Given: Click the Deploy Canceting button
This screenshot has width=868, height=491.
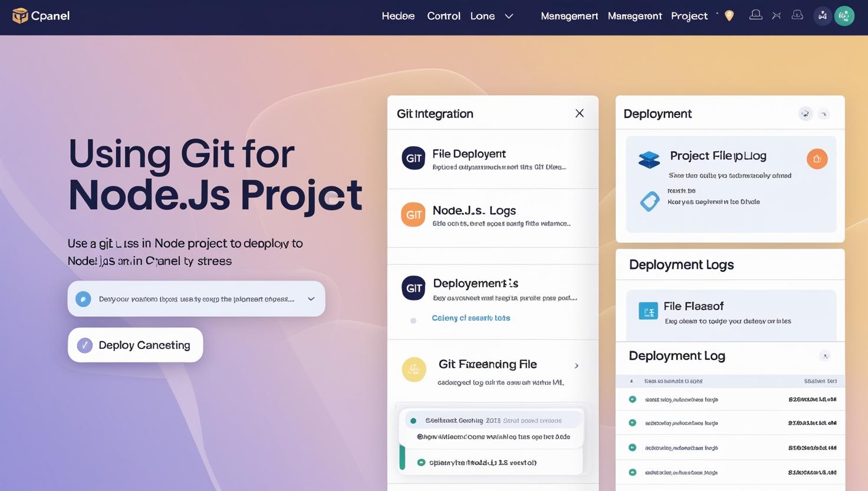Looking at the screenshot, I should (x=135, y=345).
